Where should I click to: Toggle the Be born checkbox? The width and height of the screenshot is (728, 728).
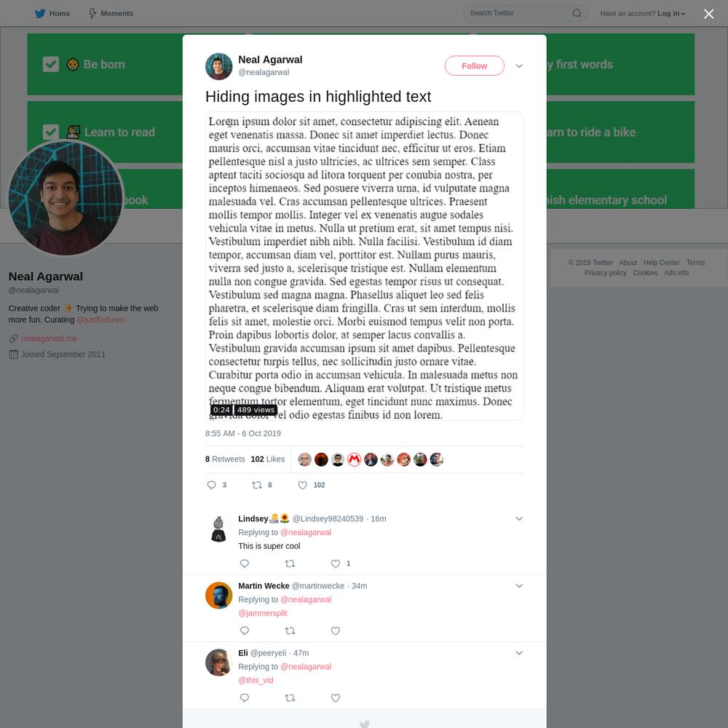click(x=51, y=64)
